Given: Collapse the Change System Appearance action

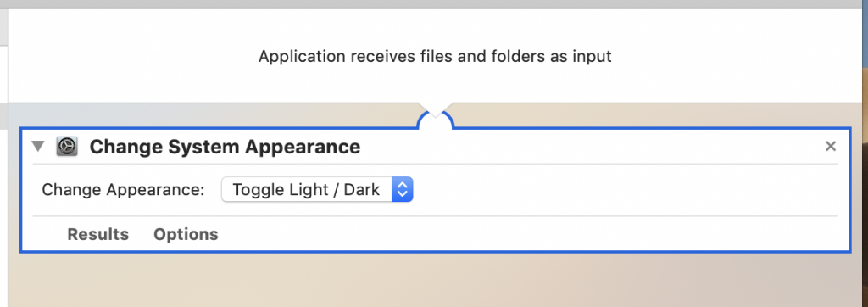Looking at the screenshot, I should 37,147.
